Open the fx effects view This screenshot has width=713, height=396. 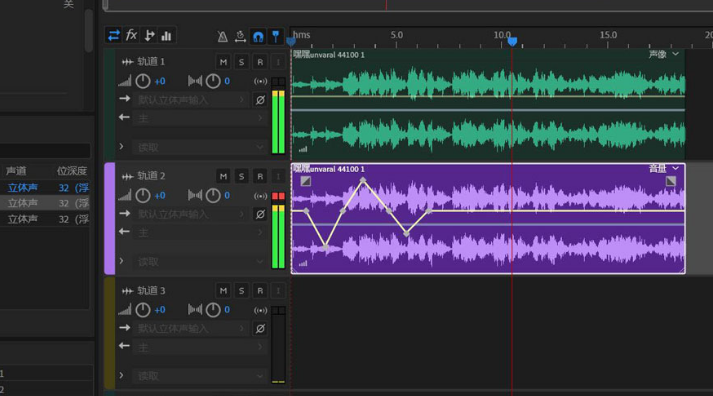point(131,35)
